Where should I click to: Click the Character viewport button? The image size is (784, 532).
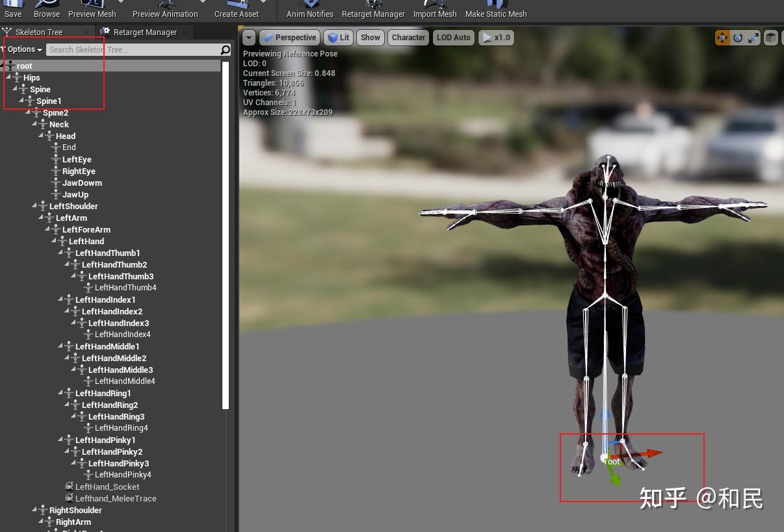click(408, 37)
